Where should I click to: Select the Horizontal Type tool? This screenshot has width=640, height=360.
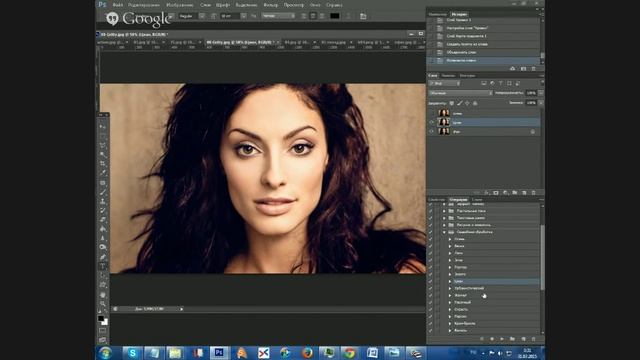coord(103,266)
